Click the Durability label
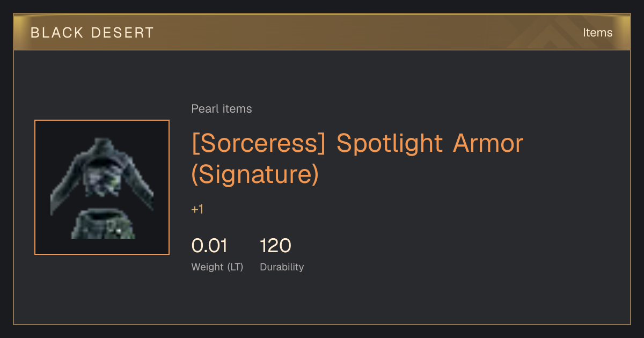This screenshot has width=644, height=338. [x=282, y=267]
